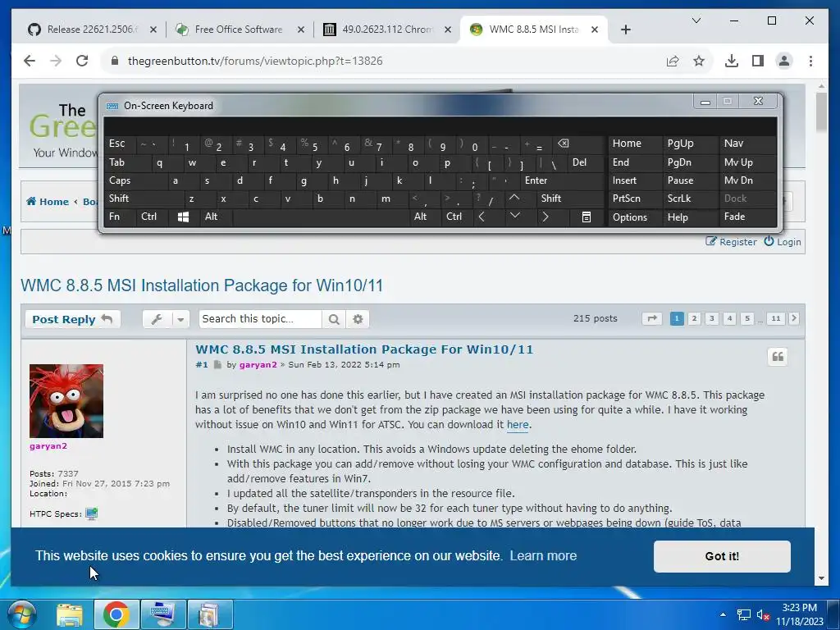Screen dimensions: 840x630
Task: Switch to the Free Office Software tab
Action: pyautogui.click(x=239, y=30)
